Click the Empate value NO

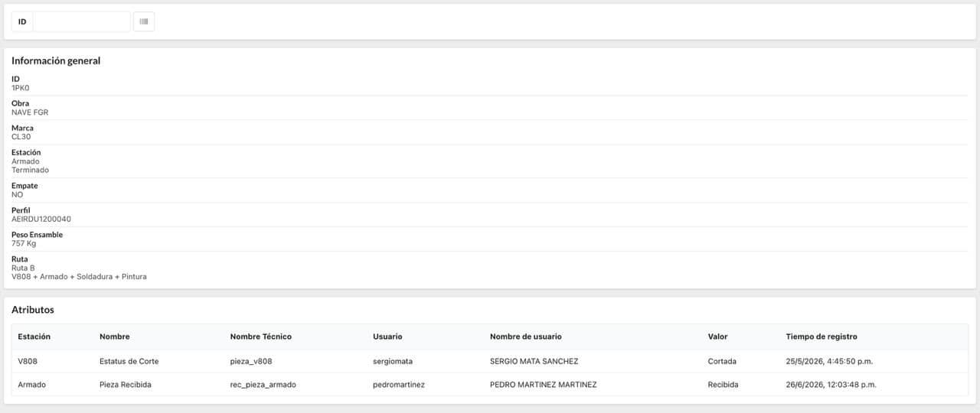17,194
